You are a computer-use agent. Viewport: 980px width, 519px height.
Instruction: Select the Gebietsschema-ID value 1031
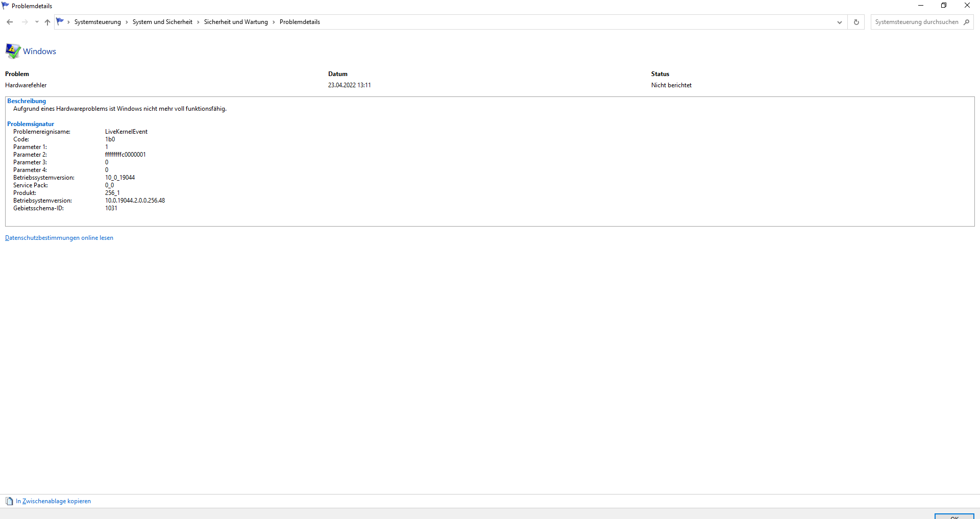point(111,208)
